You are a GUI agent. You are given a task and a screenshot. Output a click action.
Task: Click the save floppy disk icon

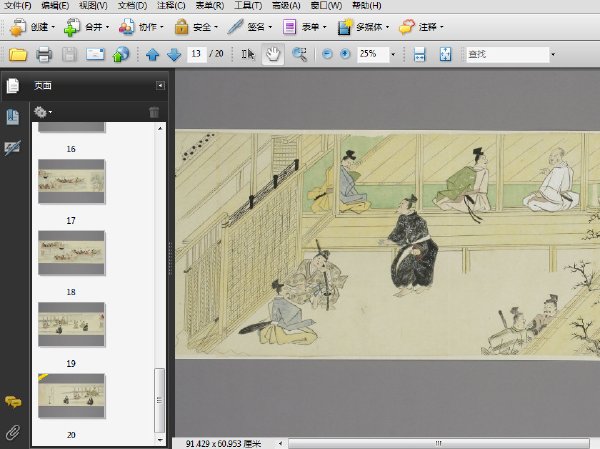tap(69, 54)
